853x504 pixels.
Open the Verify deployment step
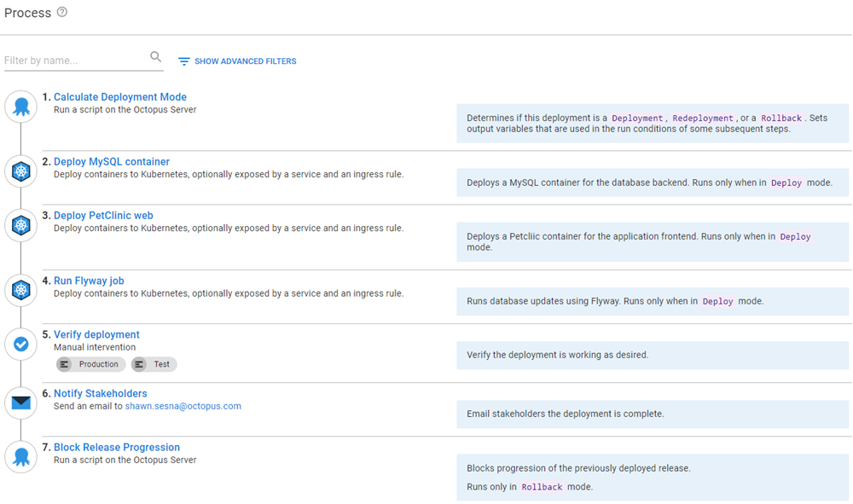tap(96, 333)
